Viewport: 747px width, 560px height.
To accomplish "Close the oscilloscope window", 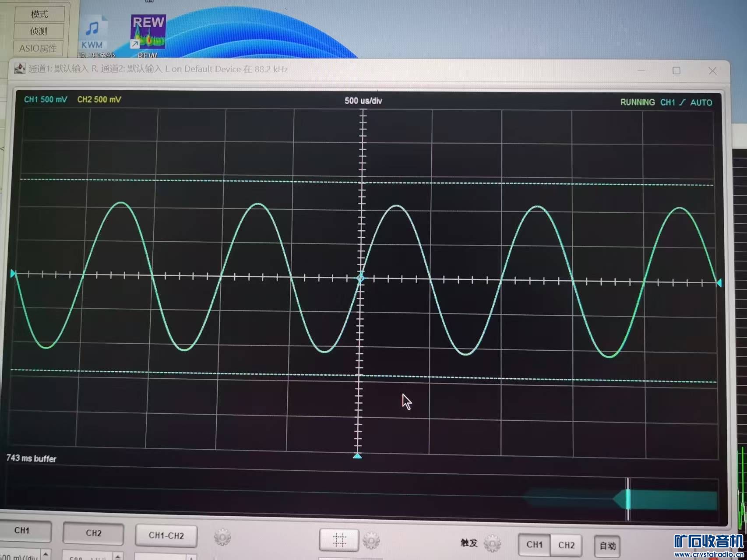I will click(713, 71).
